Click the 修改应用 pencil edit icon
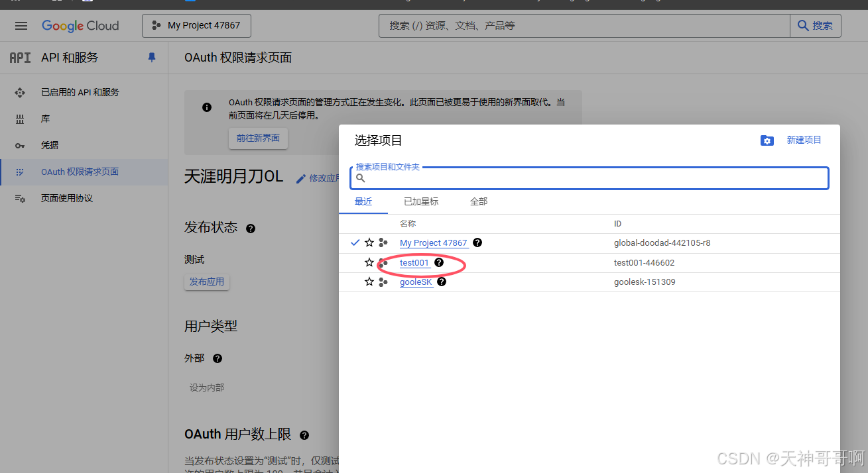Image resolution: width=868 pixels, height=473 pixels. click(x=301, y=178)
